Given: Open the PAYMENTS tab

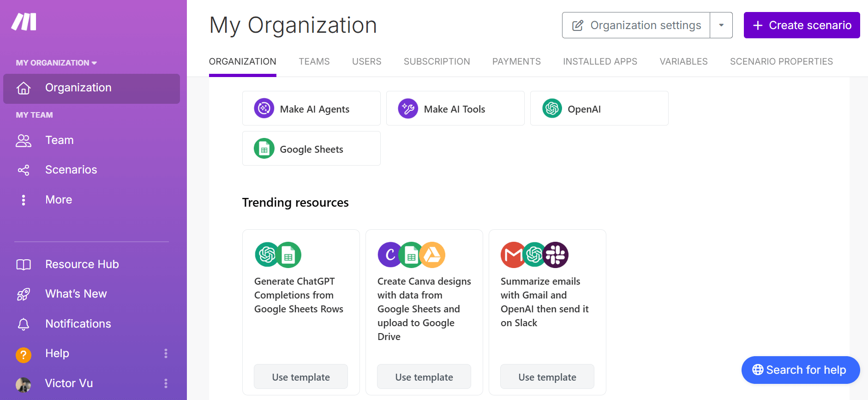Looking at the screenshot, I should tap(516, 61).
